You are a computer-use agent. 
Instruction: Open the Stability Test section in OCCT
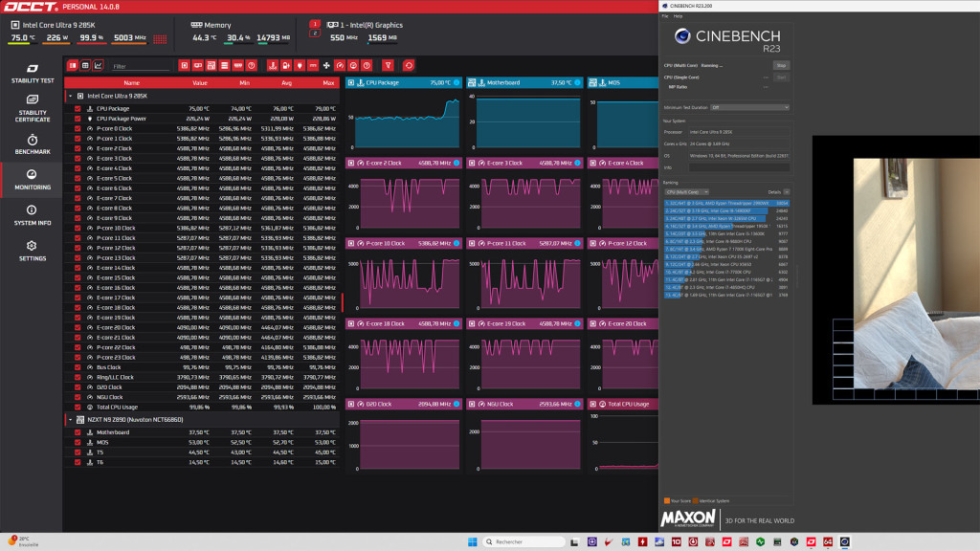pos(33,73)
